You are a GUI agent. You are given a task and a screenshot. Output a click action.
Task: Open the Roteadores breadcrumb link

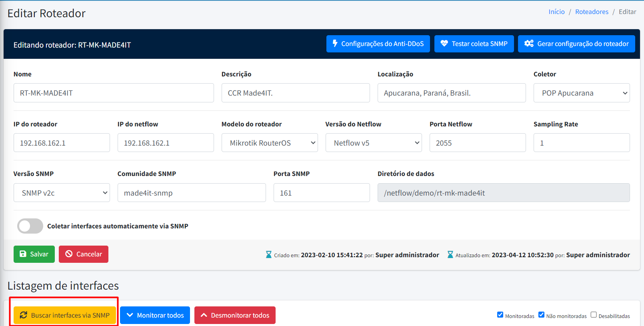pyautogui.click(x=592, y=12)
